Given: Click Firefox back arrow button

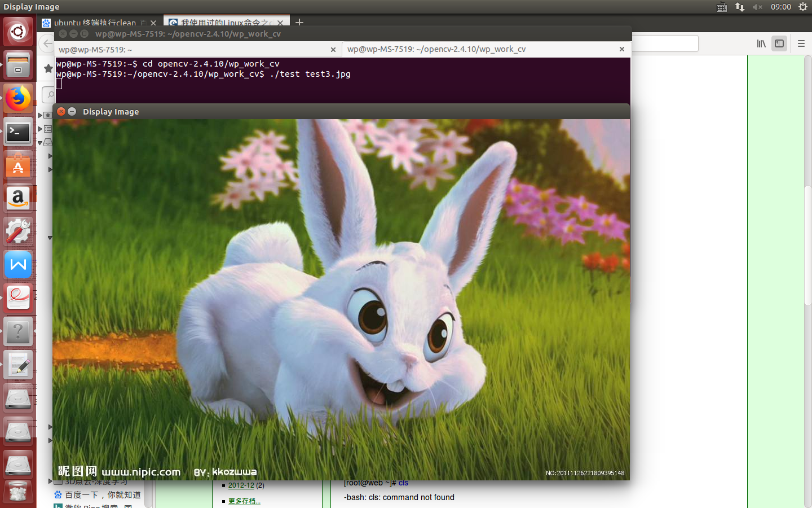Looking at the screenshot, I should pyautogui.click(x=47, y=43).
